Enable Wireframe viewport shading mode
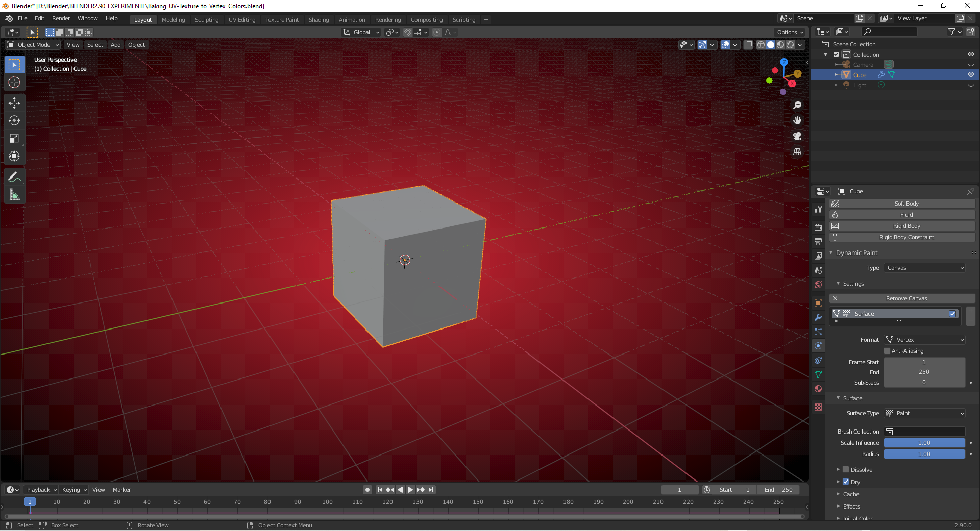980x531 pixels. [x=761, y=45]
